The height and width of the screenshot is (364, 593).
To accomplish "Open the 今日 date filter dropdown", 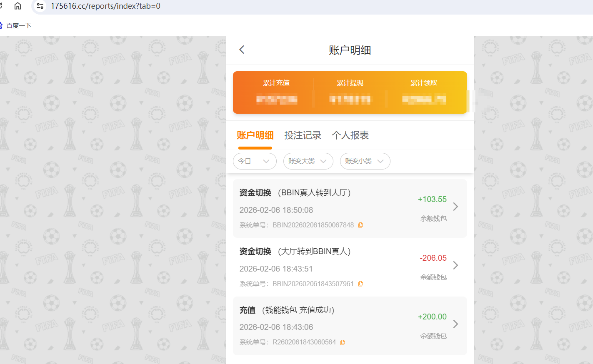I will point(255,161).
